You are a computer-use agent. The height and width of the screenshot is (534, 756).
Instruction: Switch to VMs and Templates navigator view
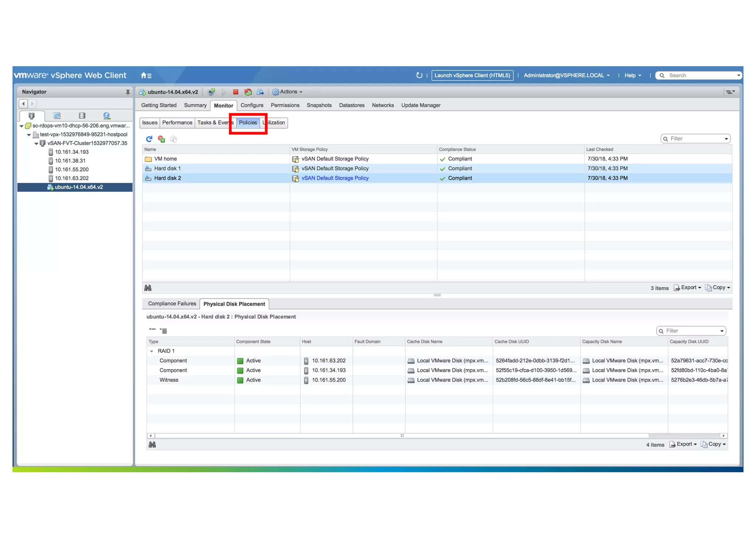[x=57, y=116]
